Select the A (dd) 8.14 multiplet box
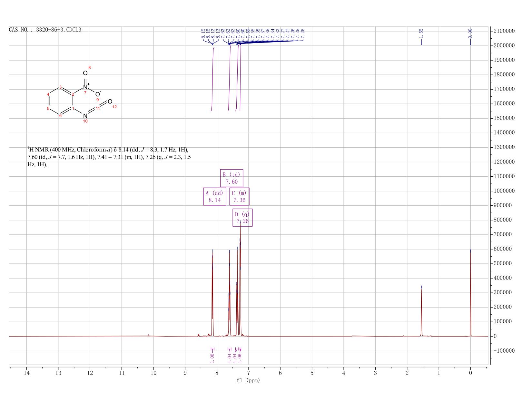Screen dimensions: 532x411 215,196
